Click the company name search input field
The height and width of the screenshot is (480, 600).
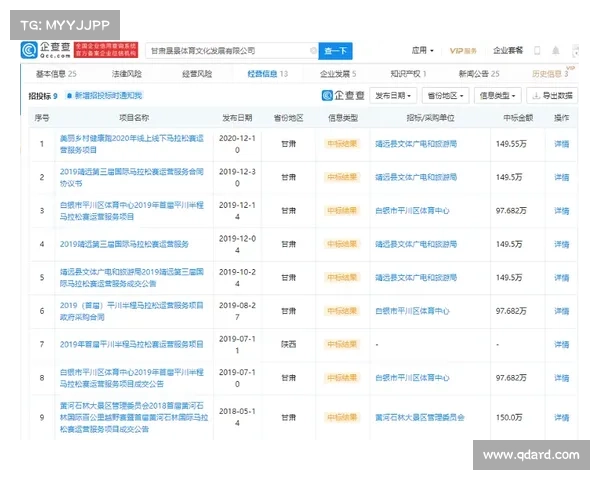tap(230, 50)
